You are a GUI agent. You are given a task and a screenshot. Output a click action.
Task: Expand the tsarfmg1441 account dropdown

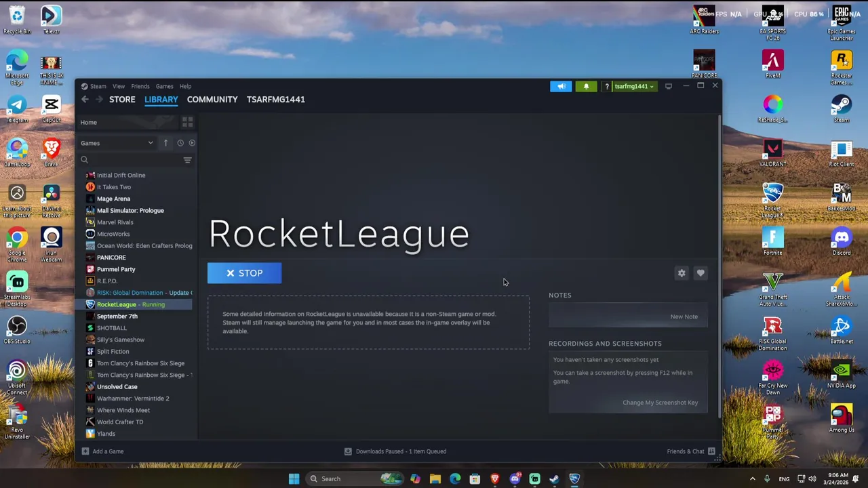(x=634, y=86)
